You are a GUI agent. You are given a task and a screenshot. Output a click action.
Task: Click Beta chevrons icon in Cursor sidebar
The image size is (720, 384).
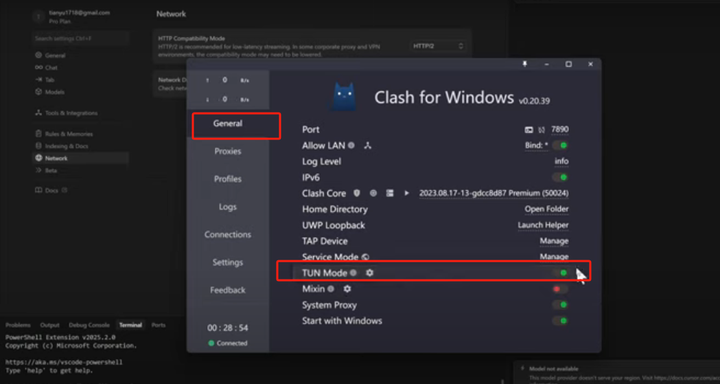[x=39, y=170]
